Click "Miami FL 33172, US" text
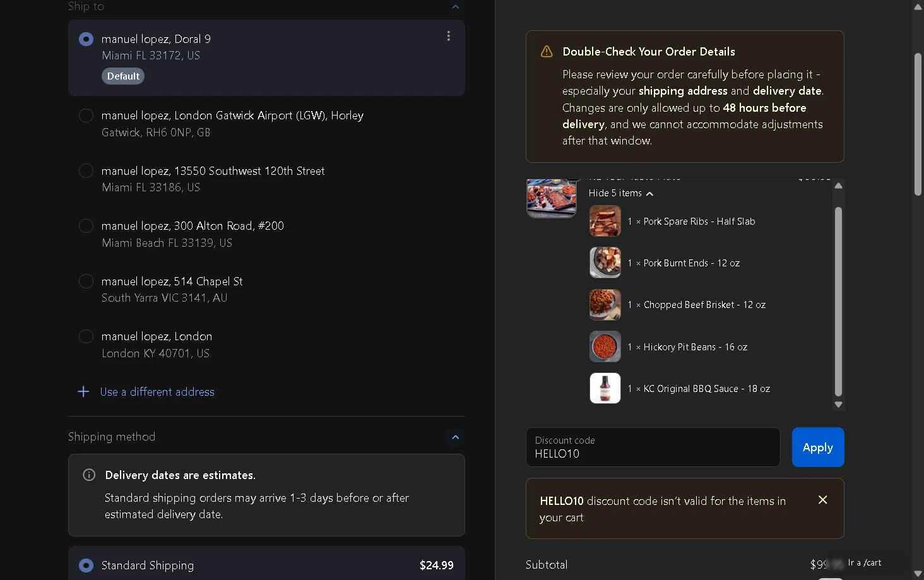This screenshot has height=580, width=924. click(x=151, y=56)
